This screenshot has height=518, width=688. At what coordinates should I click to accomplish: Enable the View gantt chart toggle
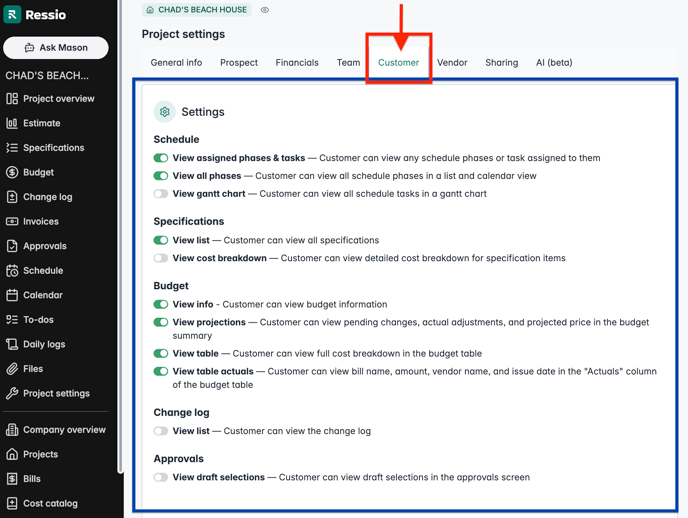[161, 194]
